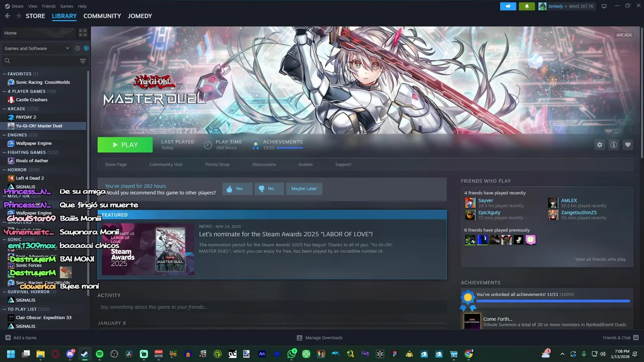Open the Friends & Chat icon
This screenshot has width=644, height=362.
point(636,338)
